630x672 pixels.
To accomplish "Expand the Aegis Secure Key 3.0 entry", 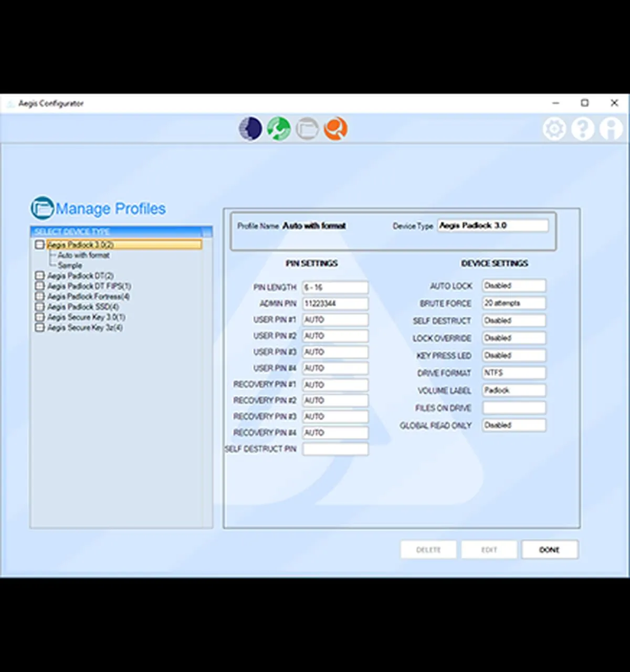I will [x=39, y=317].
